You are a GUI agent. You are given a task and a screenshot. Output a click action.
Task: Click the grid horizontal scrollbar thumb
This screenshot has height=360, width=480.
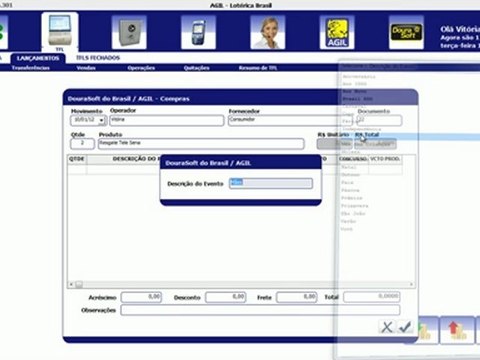point(79,284)
